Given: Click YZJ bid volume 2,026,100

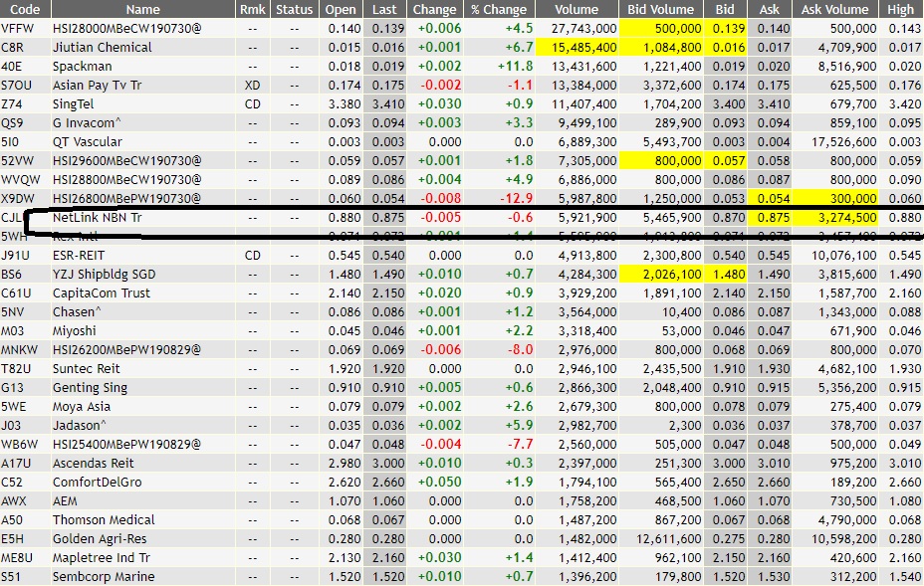Looking at the screenshot, I should 672,274.
